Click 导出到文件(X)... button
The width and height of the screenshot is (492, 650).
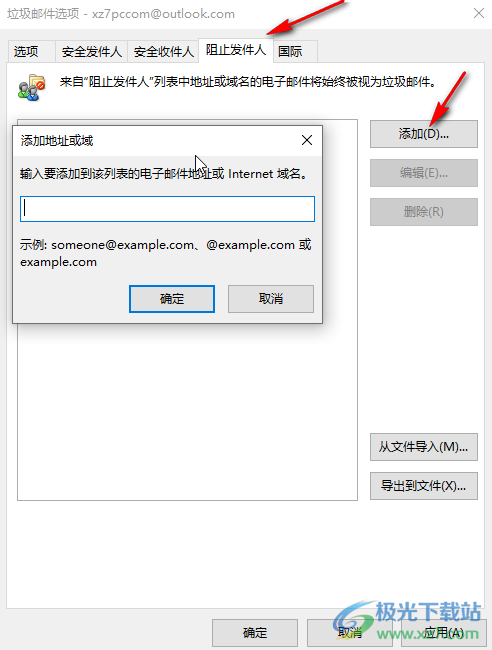tap(424, 486)
